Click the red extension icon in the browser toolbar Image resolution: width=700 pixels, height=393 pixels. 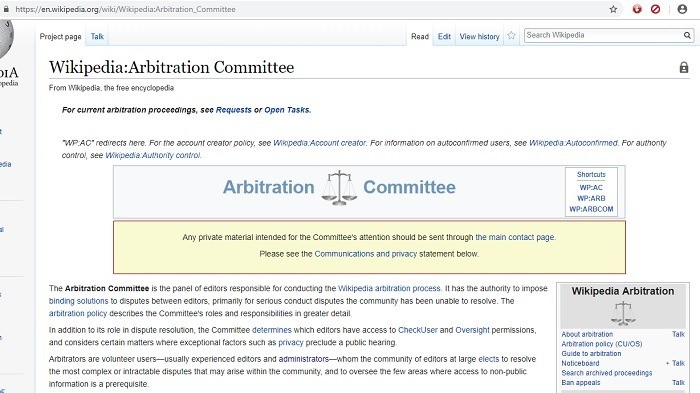637,9
